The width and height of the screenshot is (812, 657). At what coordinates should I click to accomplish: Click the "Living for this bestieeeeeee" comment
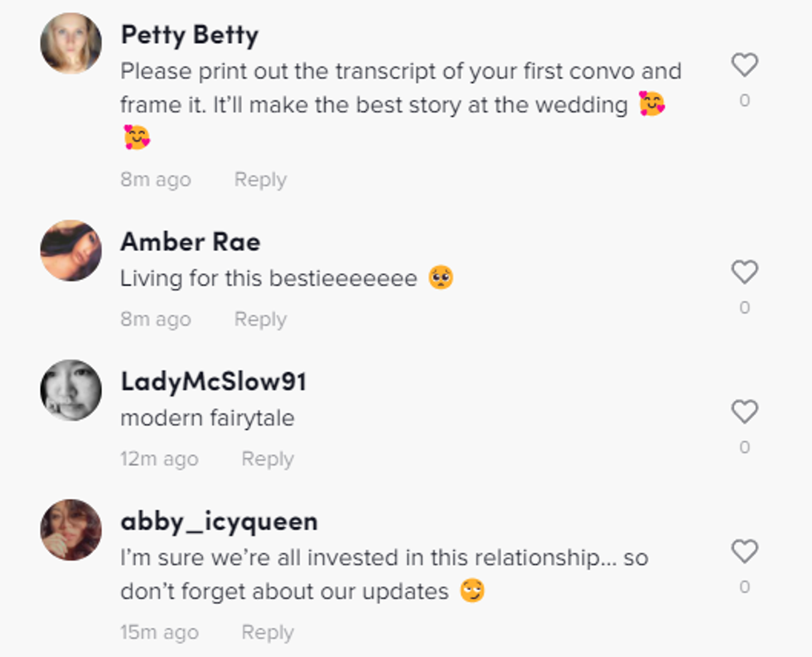268,278
